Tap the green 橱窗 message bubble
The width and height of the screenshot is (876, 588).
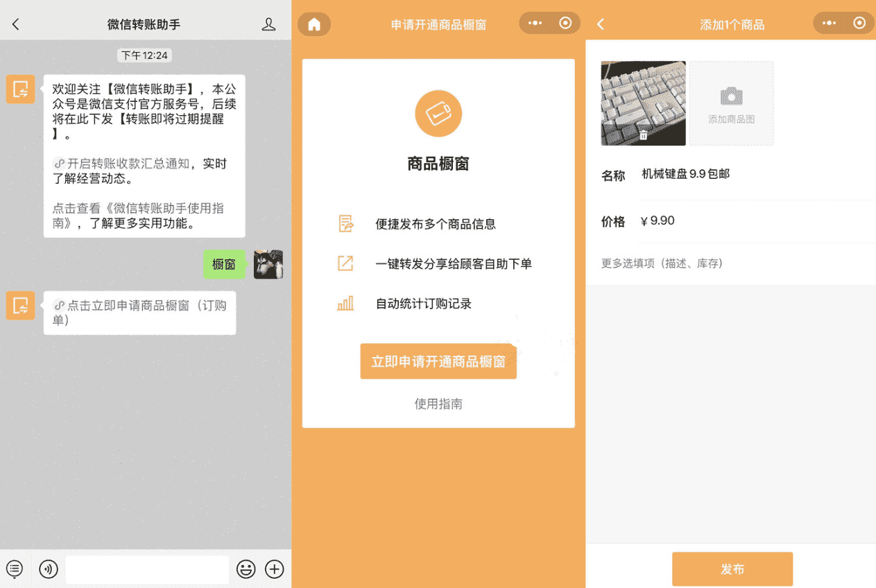click(x=224, y=264)
